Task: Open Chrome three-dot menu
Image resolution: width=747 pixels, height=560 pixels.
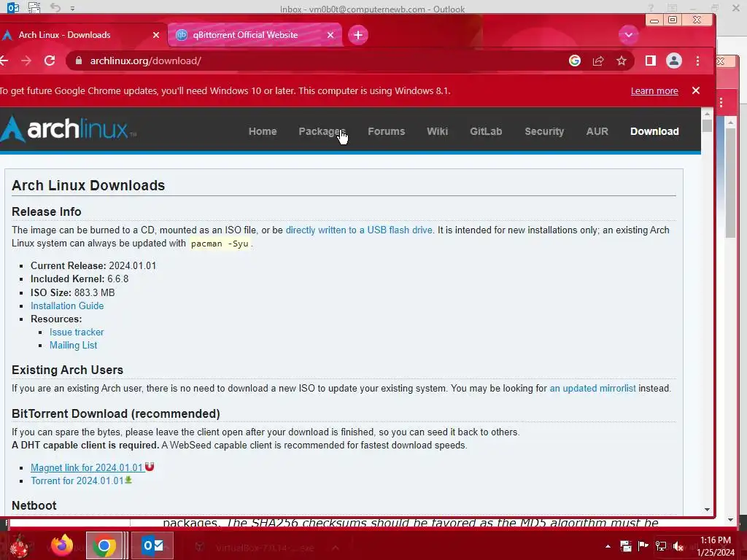Action: tap(697, 61)
